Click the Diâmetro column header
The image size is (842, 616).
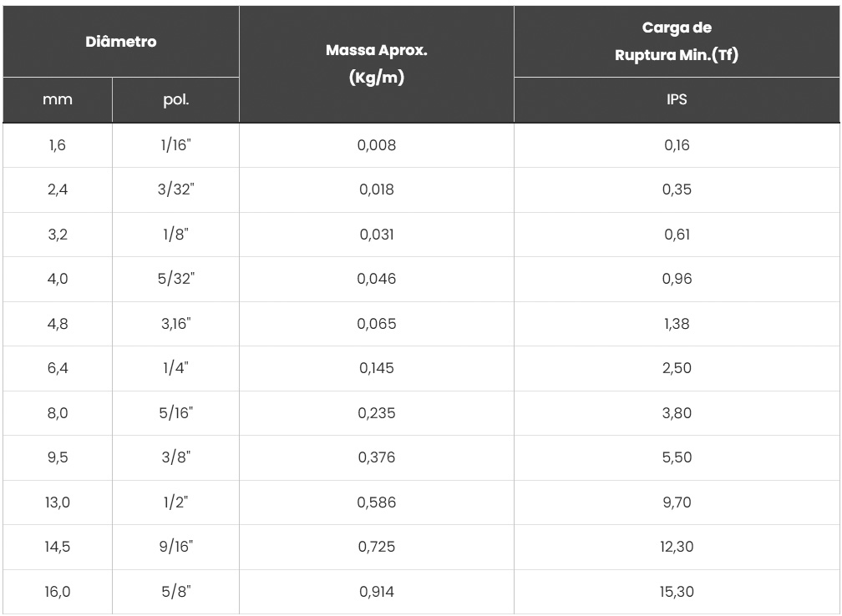tap(121, 42)
